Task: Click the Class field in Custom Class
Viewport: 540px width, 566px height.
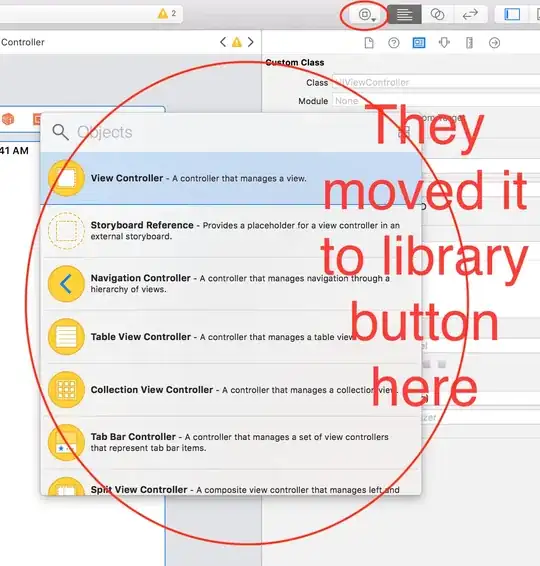Action: click(x=436, y=83)
